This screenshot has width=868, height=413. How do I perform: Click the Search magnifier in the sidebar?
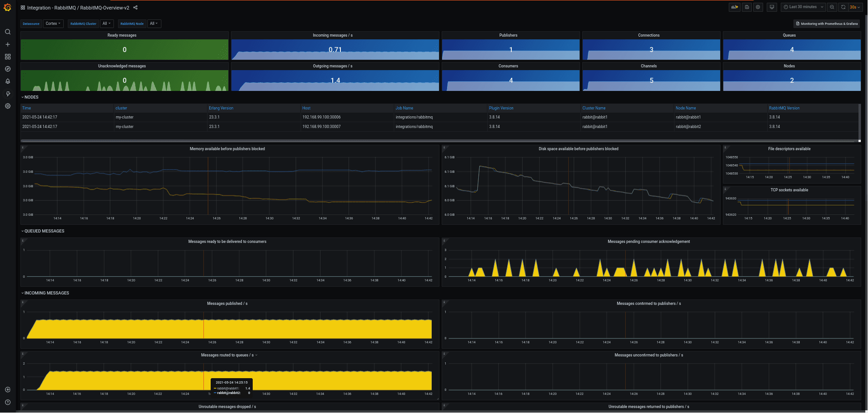click(x=7, y=32)
